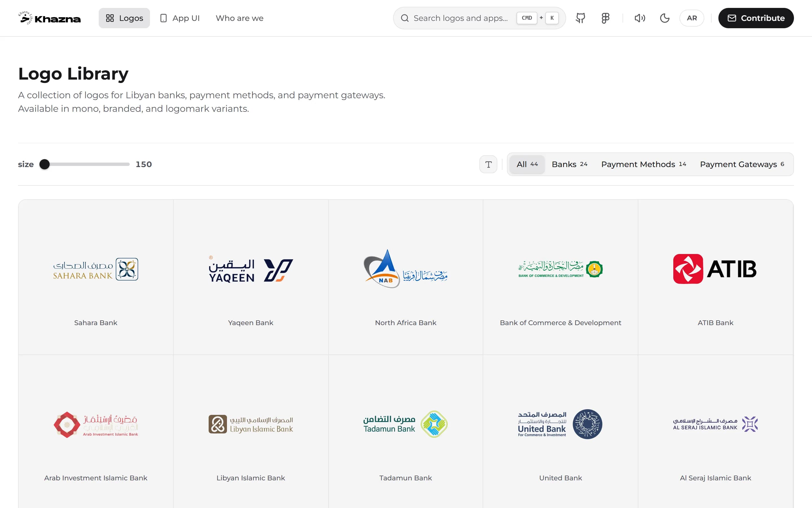Click the Contribute button
812x508 pixels.
coord(756,18)
